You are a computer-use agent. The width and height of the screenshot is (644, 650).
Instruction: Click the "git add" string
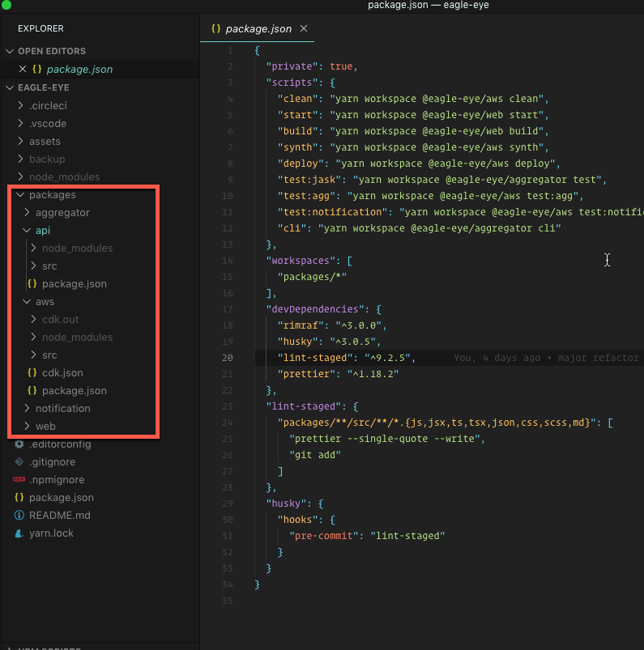coord(315,455)
